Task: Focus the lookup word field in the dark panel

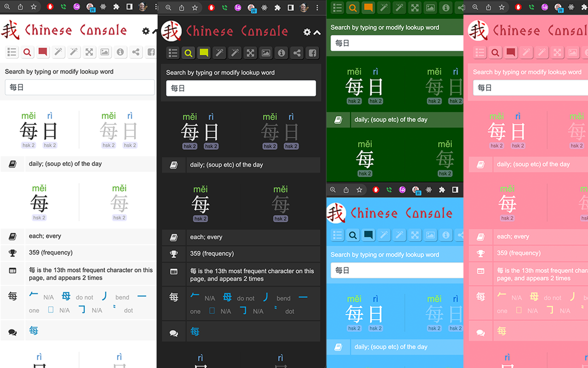Action: point(241,88)
